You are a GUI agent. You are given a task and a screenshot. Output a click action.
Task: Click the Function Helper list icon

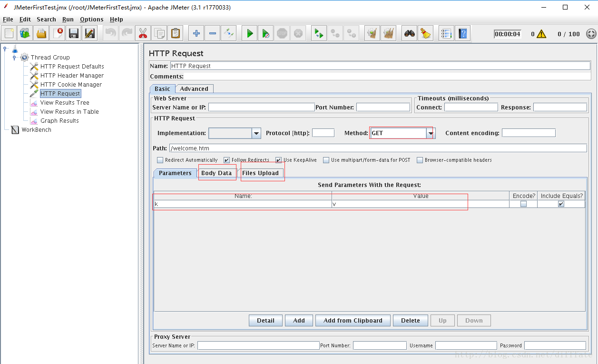pos(446,33)
